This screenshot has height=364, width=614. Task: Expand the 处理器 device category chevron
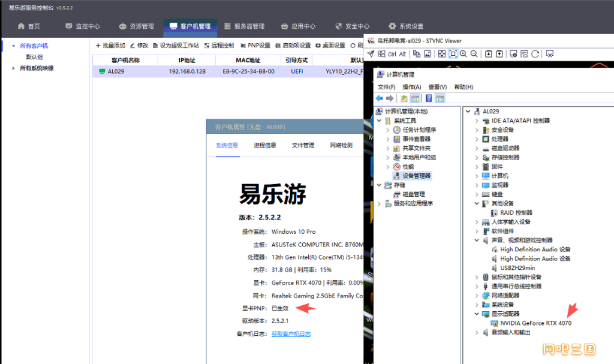coord(477,139)
